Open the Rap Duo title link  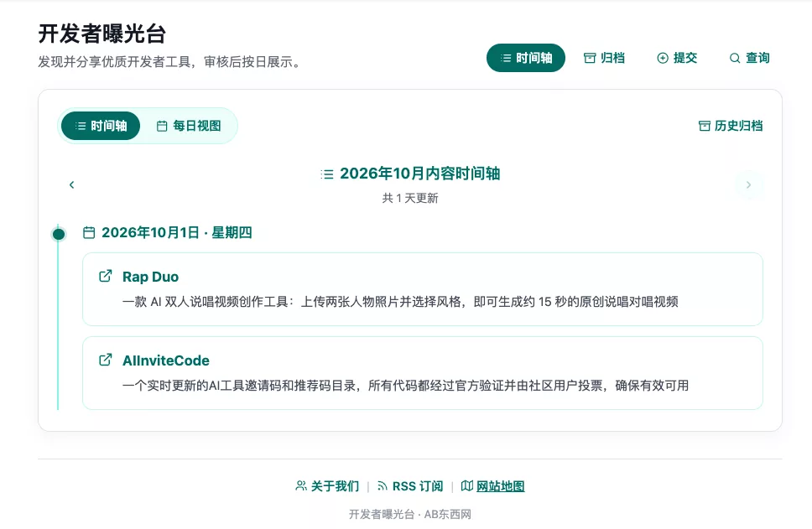(x=150, y=277)
